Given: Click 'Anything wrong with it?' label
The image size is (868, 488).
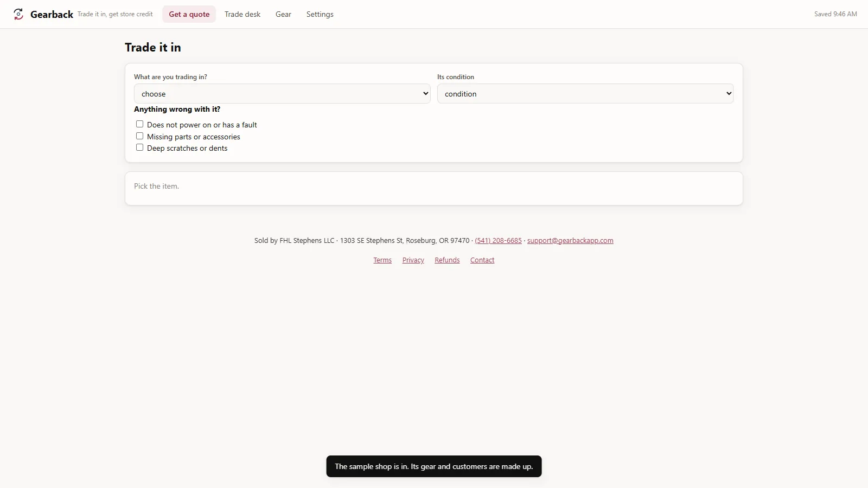Looking at the screenshot, I should click(177, 109).
